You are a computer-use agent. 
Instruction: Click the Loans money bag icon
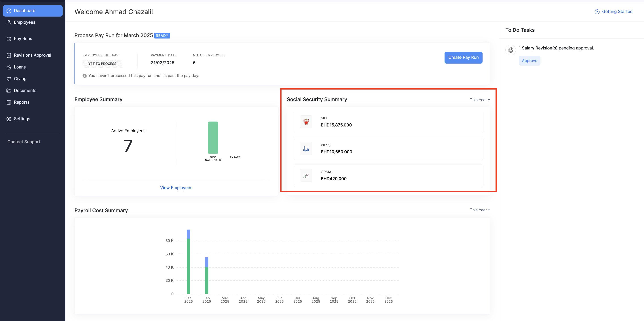pyautogui.click(x=9, y=67)
